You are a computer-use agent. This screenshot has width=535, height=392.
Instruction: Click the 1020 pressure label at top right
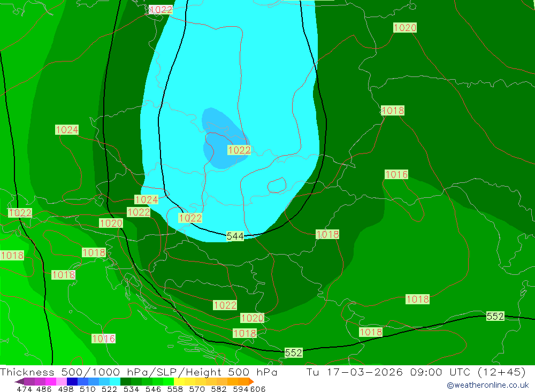404,28
